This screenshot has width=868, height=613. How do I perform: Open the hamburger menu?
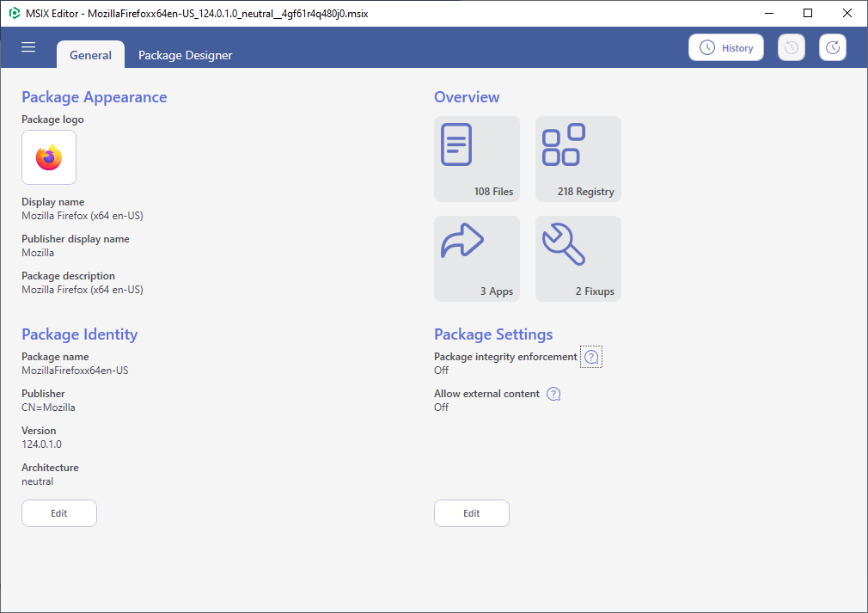28,47
